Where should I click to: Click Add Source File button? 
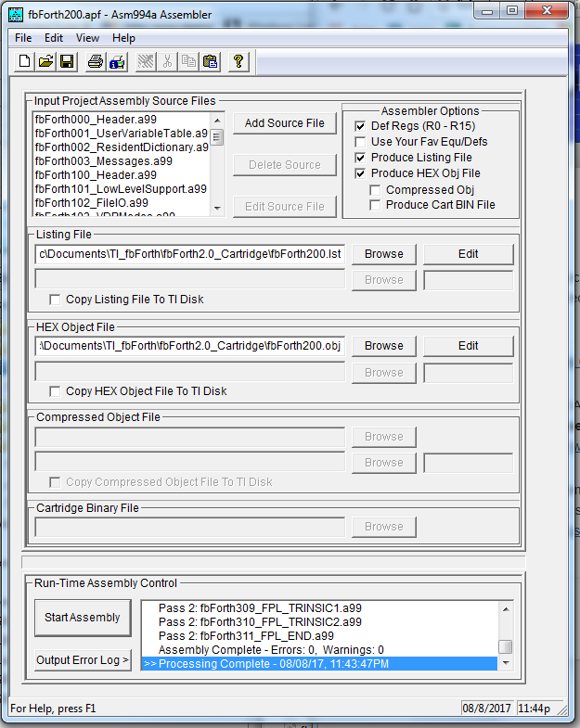point(285,123)
